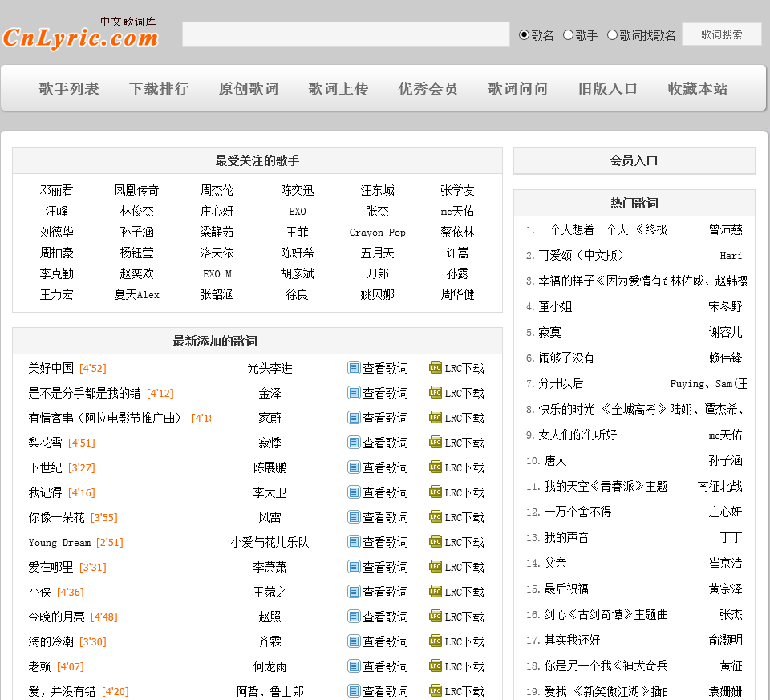This screenshot has height=700, width=770.
Task: Click the view-lyrics icon for 爱在哪里
Action: [354, 567]
